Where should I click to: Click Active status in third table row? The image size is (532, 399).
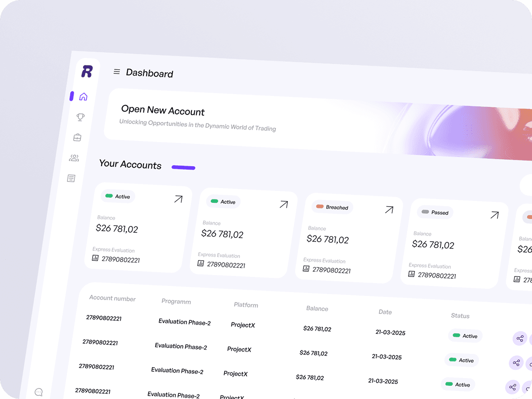coord(458,384)
